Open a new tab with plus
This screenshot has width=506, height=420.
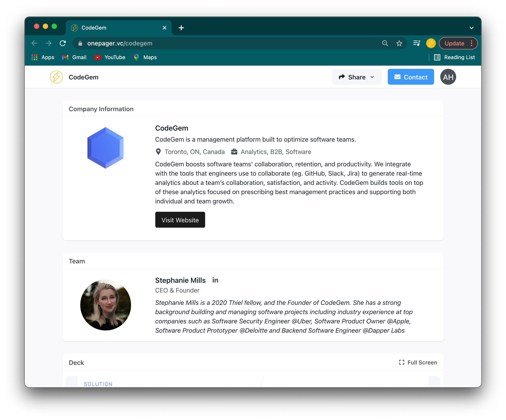(181, 28)
